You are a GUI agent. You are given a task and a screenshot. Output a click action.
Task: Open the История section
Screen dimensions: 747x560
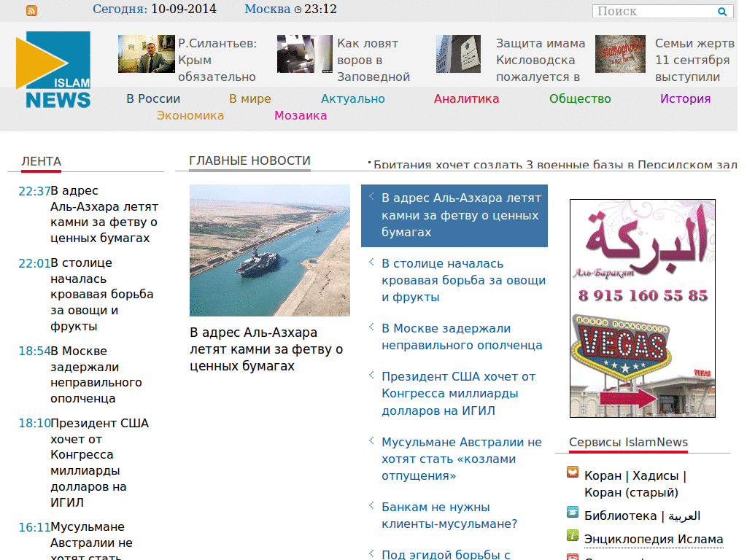point(685,98)
